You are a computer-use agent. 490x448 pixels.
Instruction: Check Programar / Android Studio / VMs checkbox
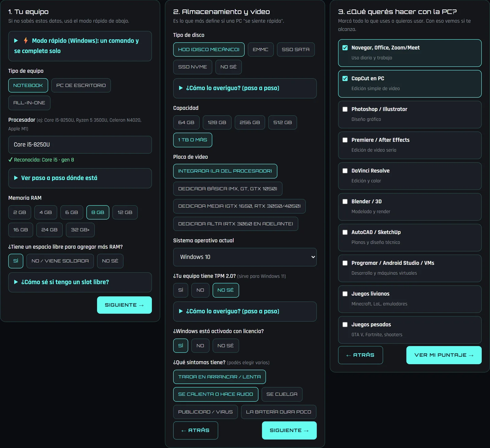tap(345, 263)
